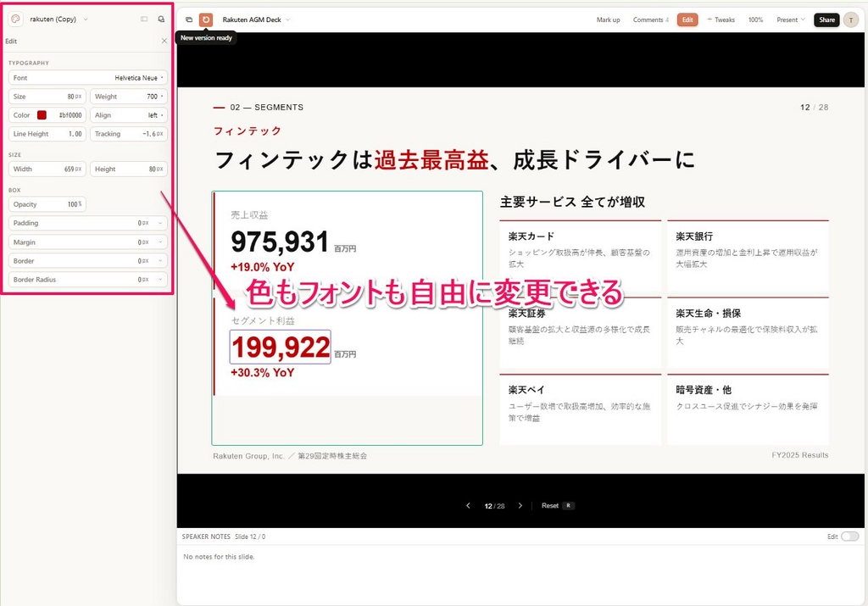868x606 pixels.
Task: Open the user avatar labeled T
Action: click(x=851, y=20)
